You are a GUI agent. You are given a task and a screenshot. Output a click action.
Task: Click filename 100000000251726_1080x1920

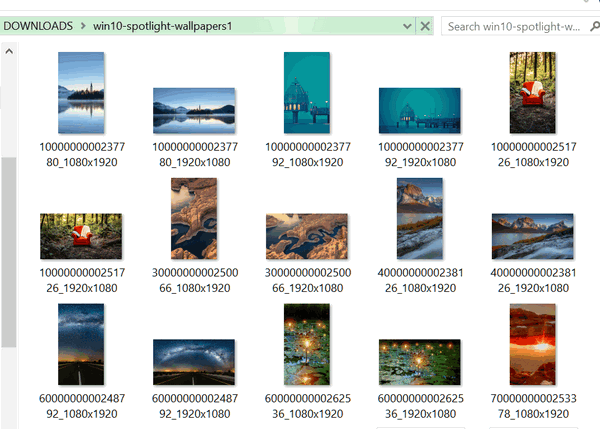533,155
